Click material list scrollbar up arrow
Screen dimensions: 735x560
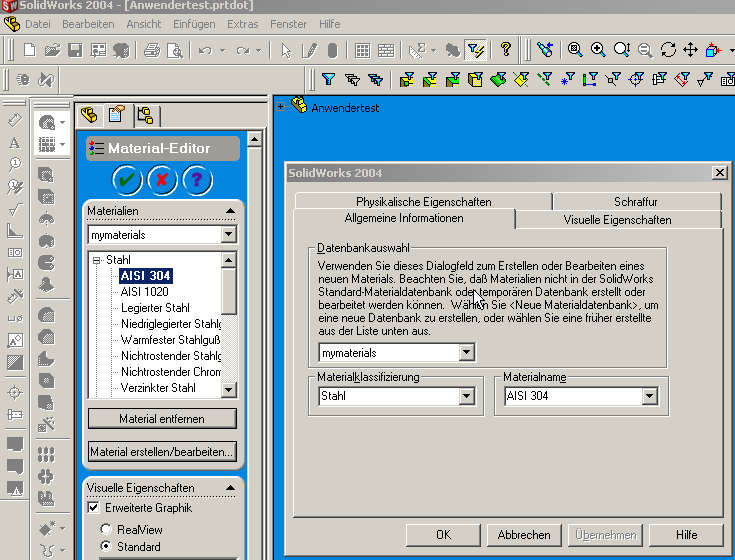tap(228, 260)
